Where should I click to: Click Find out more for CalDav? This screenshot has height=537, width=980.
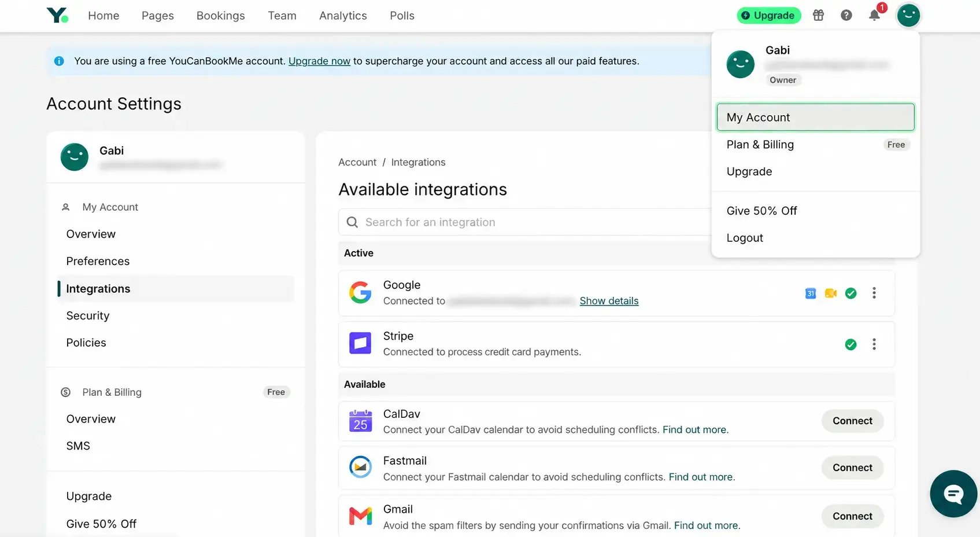click(x=696, y=429)
